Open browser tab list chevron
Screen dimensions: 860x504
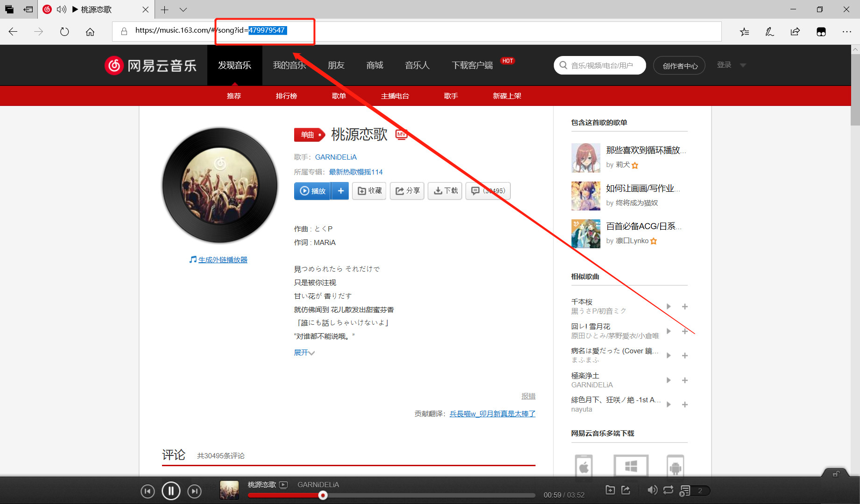pos(183,9)
